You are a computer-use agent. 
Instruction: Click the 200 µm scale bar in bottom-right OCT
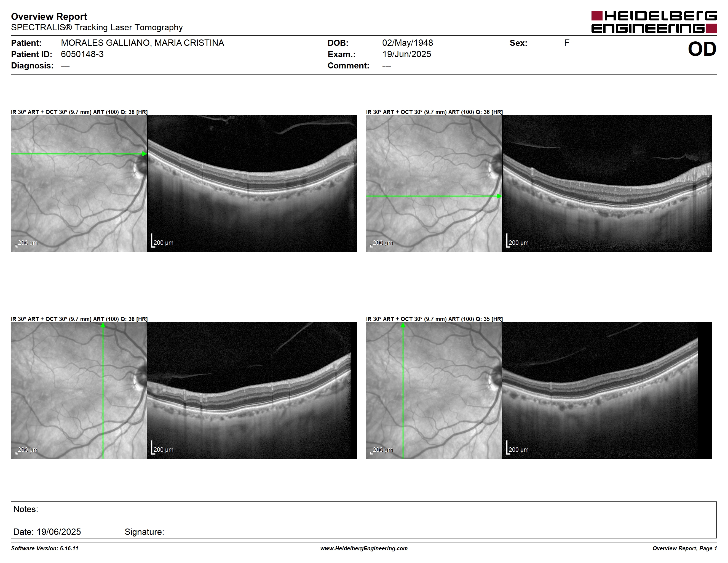(x=517, y=448)
